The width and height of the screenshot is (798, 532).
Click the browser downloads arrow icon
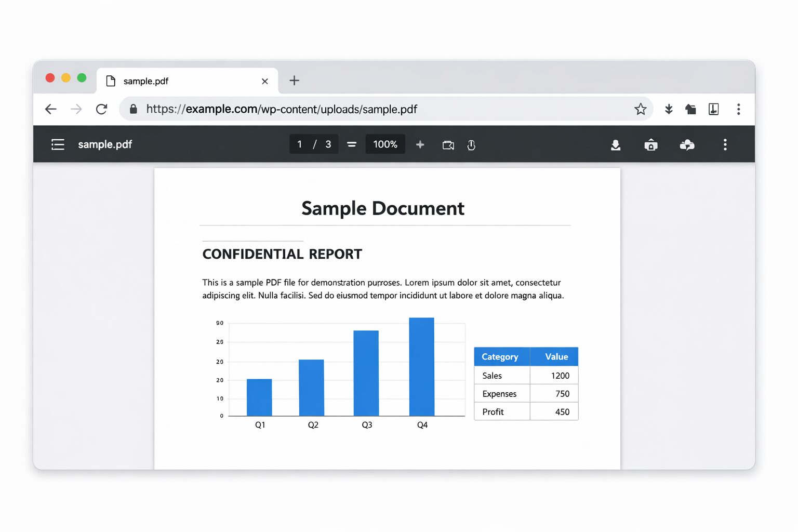coord(669,109)
